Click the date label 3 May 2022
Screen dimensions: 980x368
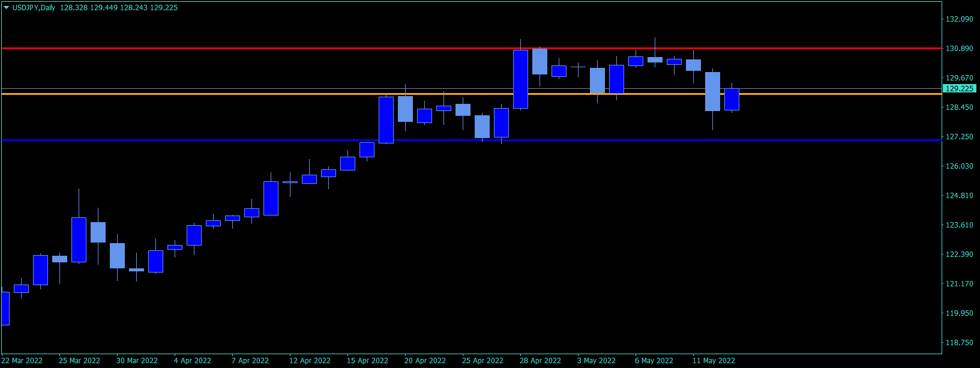[597, 361]
